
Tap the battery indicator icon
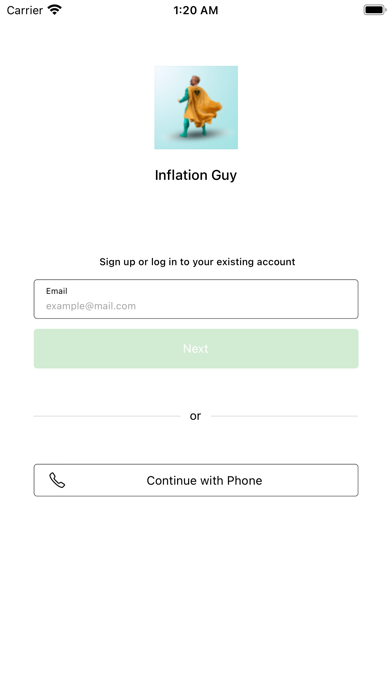pos(375,10)
